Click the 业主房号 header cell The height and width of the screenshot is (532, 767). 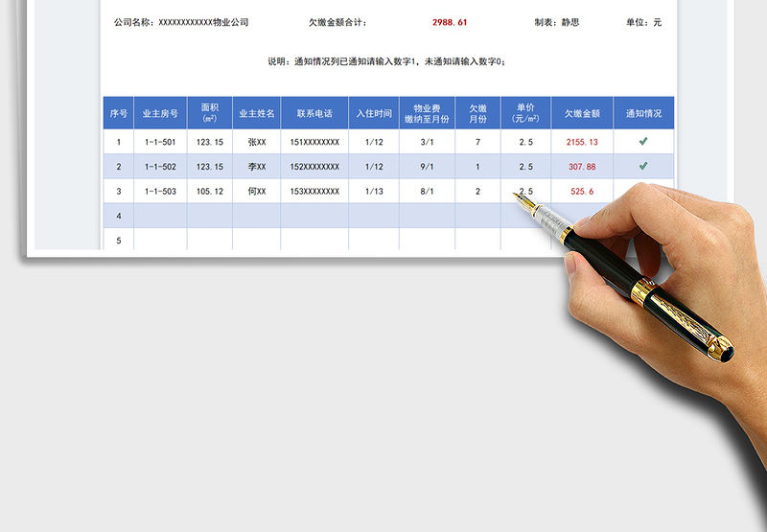(x=160, y=113)
